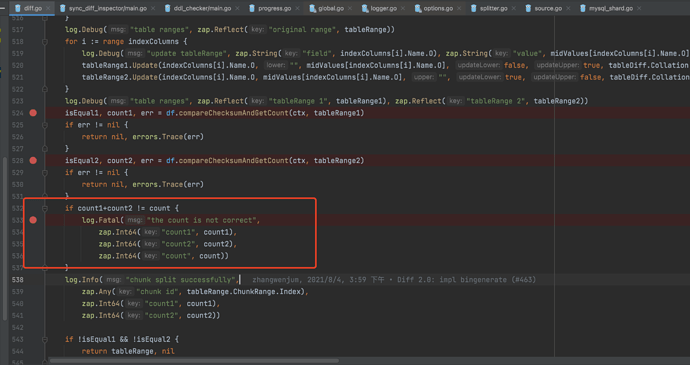Click the horizontal scrollbar under the editor
Viewport: 690px width, 365px height.
click(x=194, y=361)
